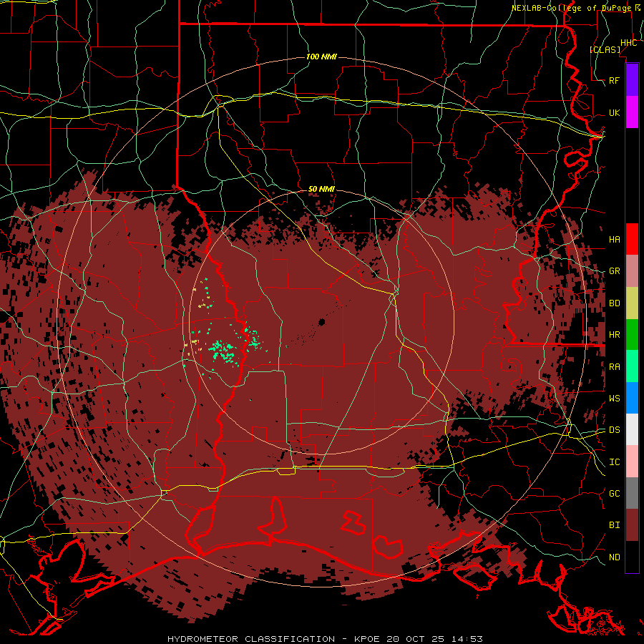Image resolution: width=644 pixels, height=644 pixels.
Task: Click the BI brown legend swatch
Action: pos(632,525)
